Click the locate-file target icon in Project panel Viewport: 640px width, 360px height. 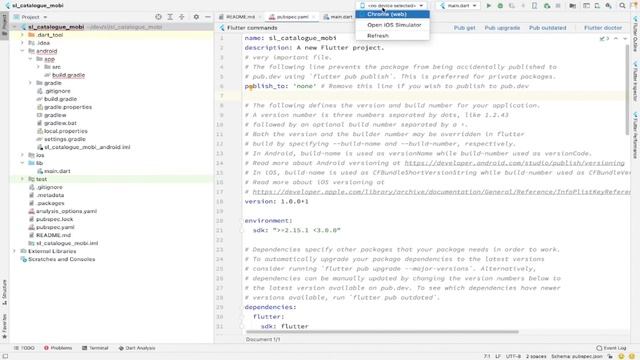coord(158,17)
